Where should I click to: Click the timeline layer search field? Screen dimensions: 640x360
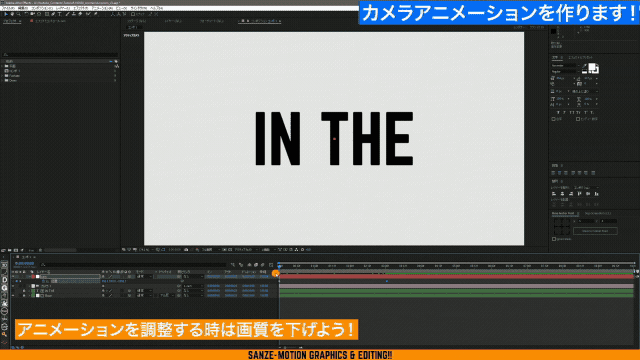(133, 265)
